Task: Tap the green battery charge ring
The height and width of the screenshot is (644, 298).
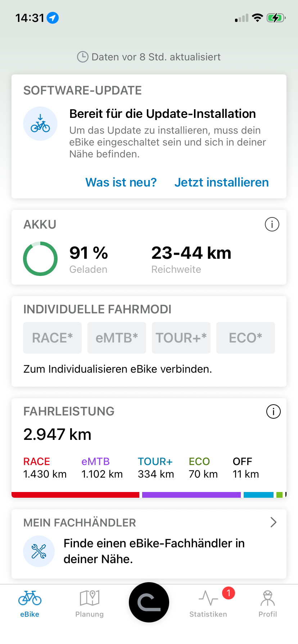Action: 40,259
